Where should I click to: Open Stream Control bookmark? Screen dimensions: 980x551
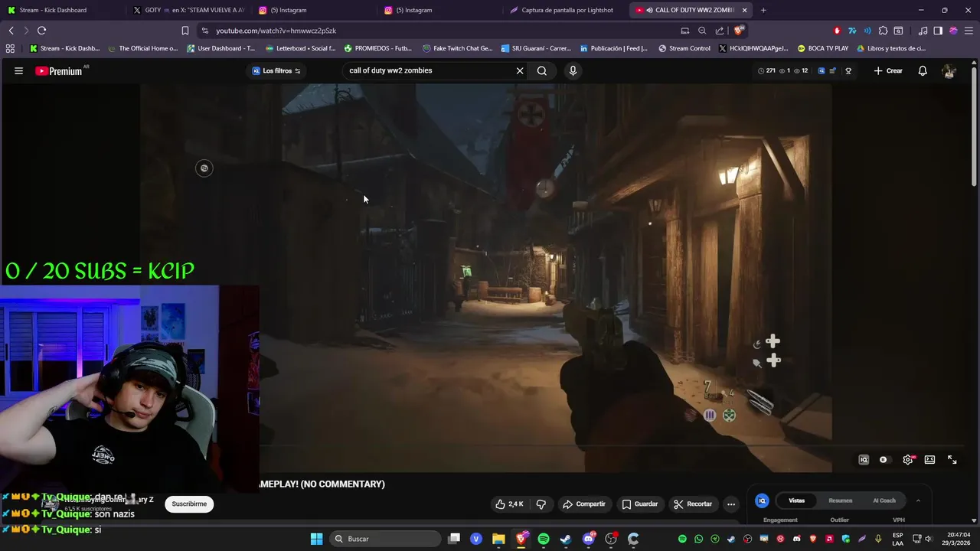(684, 48)
